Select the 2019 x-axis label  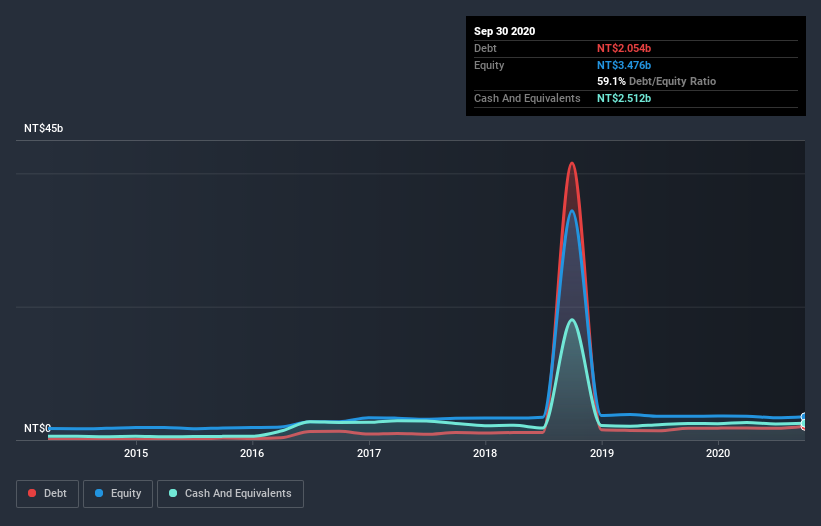click(x=602, y=453)
